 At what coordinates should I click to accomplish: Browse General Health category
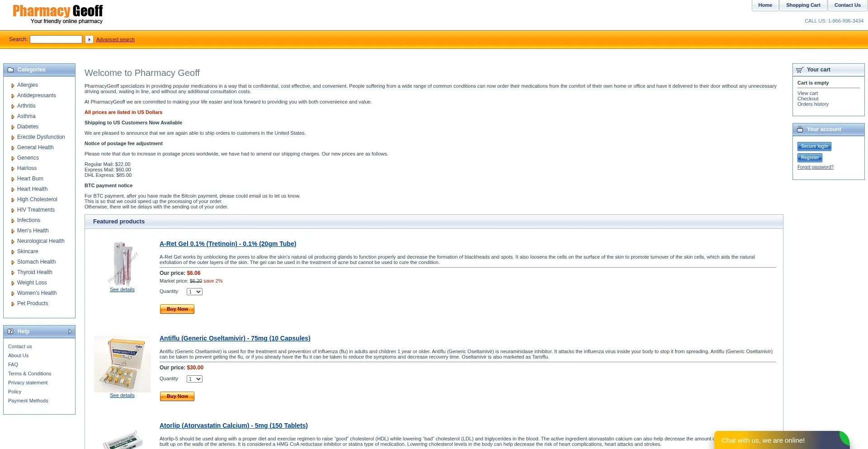coord(35,147)
